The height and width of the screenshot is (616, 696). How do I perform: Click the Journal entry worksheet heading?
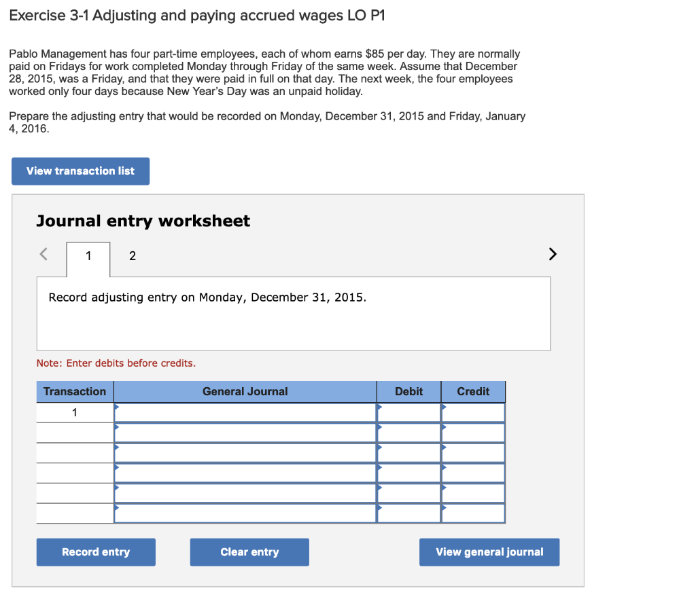(143, 221)
